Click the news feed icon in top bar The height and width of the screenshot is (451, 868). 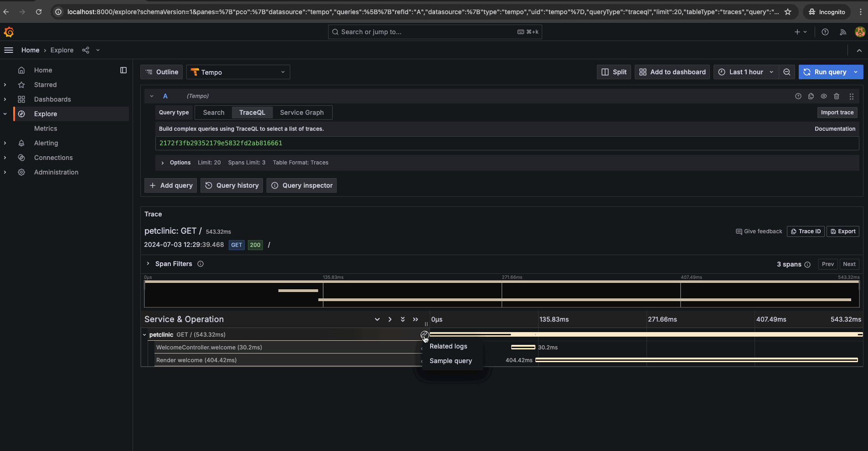[843, 32]
